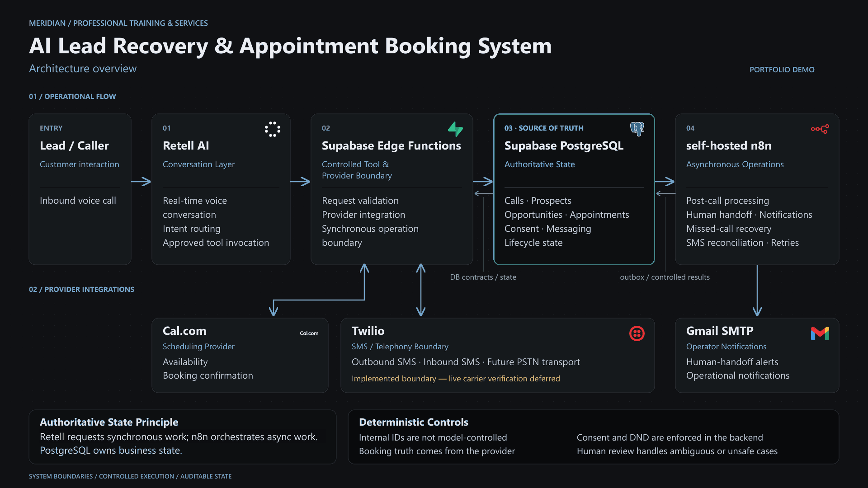Click the SMS / Telephony Boundary subtitle

(400, 347)
